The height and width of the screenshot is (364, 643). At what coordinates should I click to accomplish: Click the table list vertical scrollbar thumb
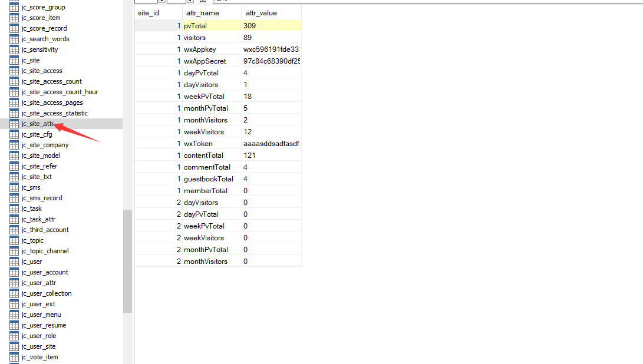coord(127,261)
